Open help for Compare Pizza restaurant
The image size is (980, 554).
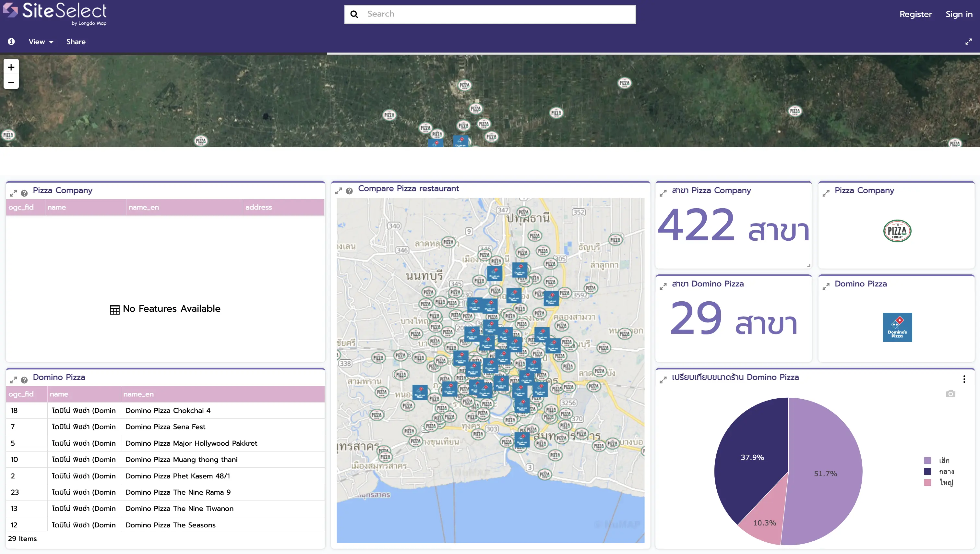click(349, 191)
